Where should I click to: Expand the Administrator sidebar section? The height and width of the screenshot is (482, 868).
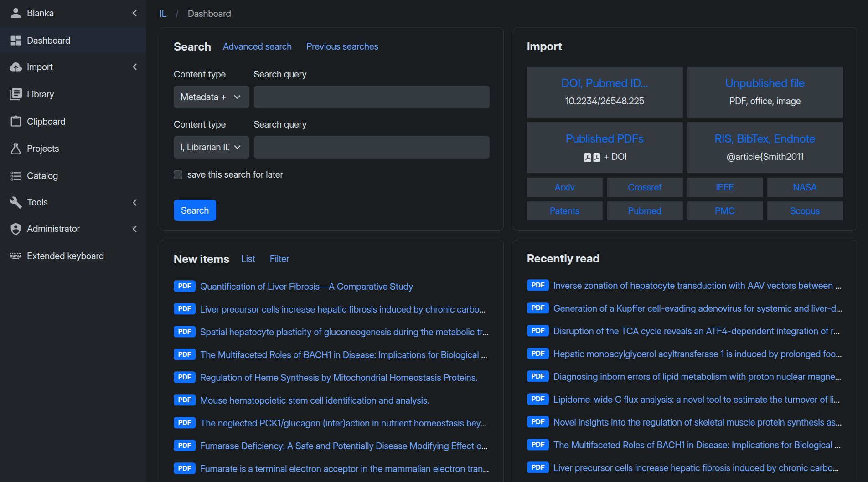[134, 229]
